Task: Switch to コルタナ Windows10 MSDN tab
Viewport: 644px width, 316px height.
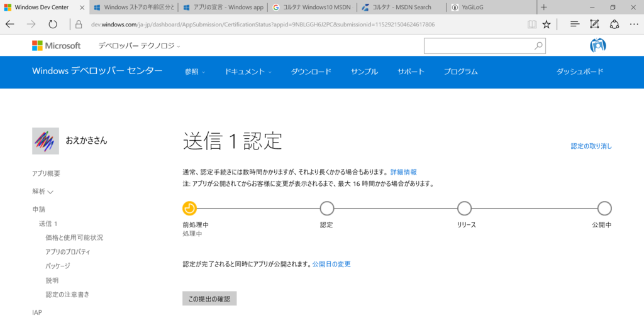Action: 312,8
